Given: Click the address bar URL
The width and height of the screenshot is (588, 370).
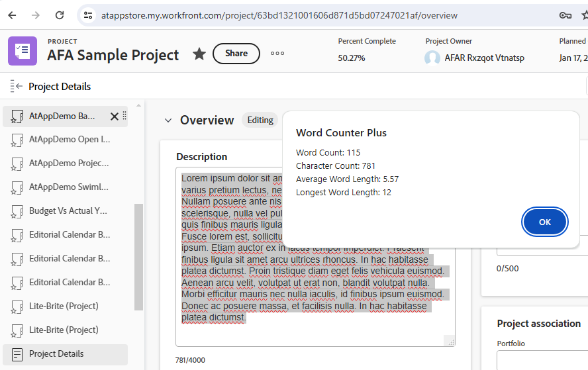Looking at the screenshot, I should point(278,15).
